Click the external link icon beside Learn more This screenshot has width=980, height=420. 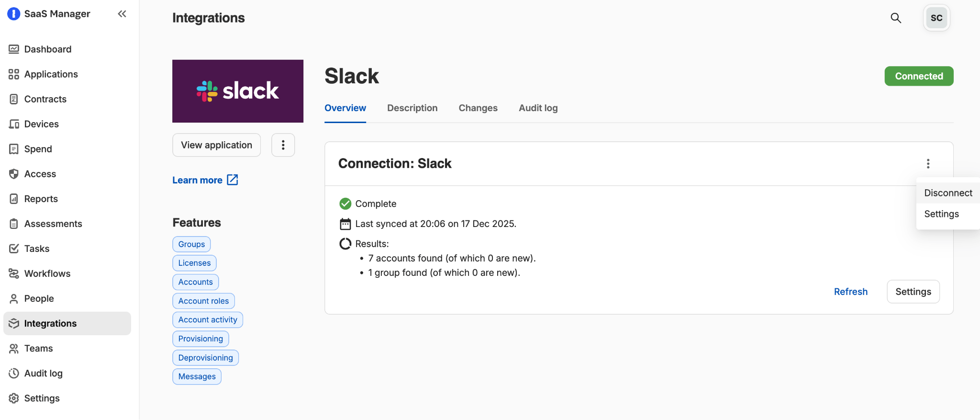[x=233, y=180]
